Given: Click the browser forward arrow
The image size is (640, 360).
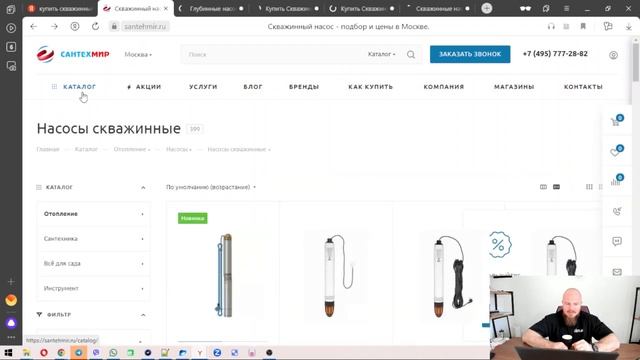Looking at the screenshot, I should click(x=54, y=27).
